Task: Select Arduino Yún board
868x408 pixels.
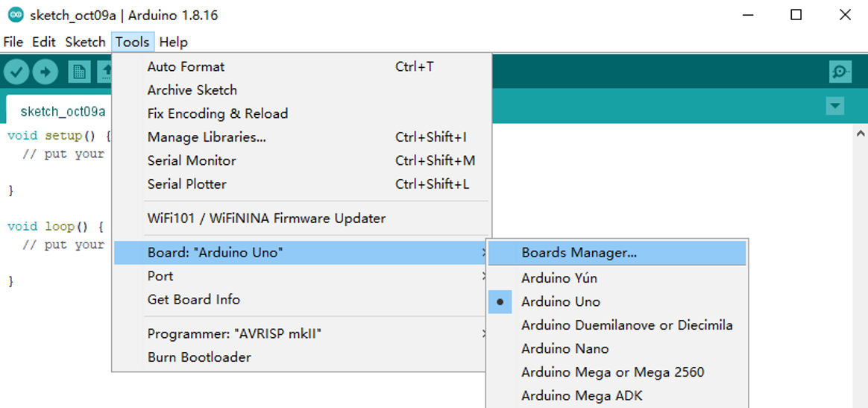Action: [617, 278]
